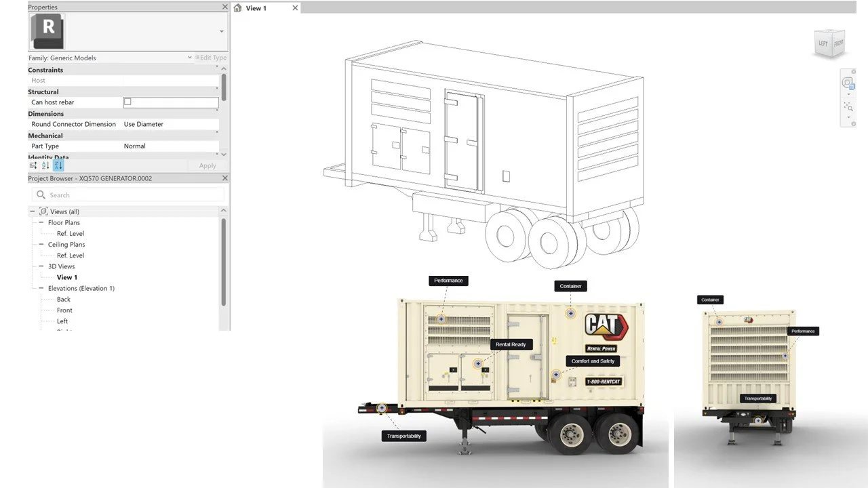
Task: Close the View 1 tab
Action: click(295, 8)
